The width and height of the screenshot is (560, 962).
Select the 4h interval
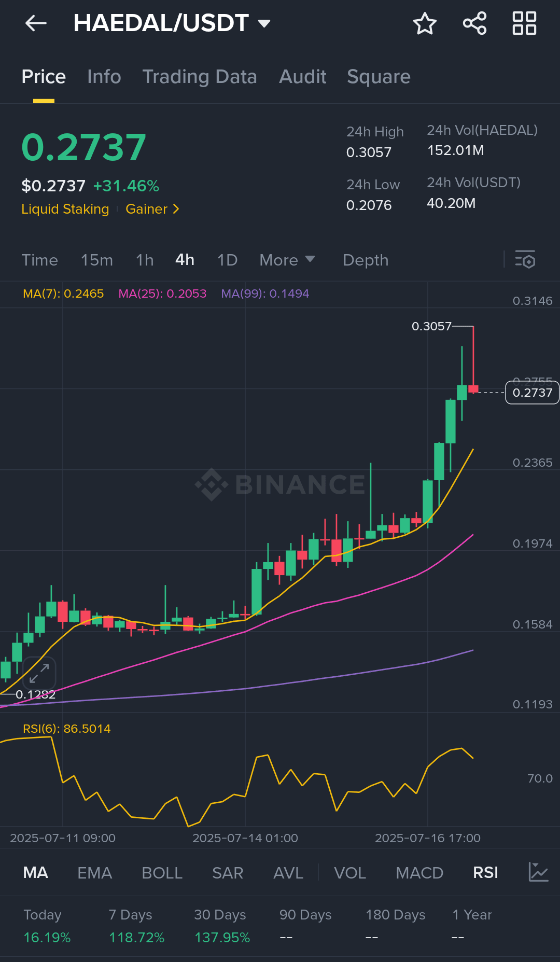[x=185, y=260]
